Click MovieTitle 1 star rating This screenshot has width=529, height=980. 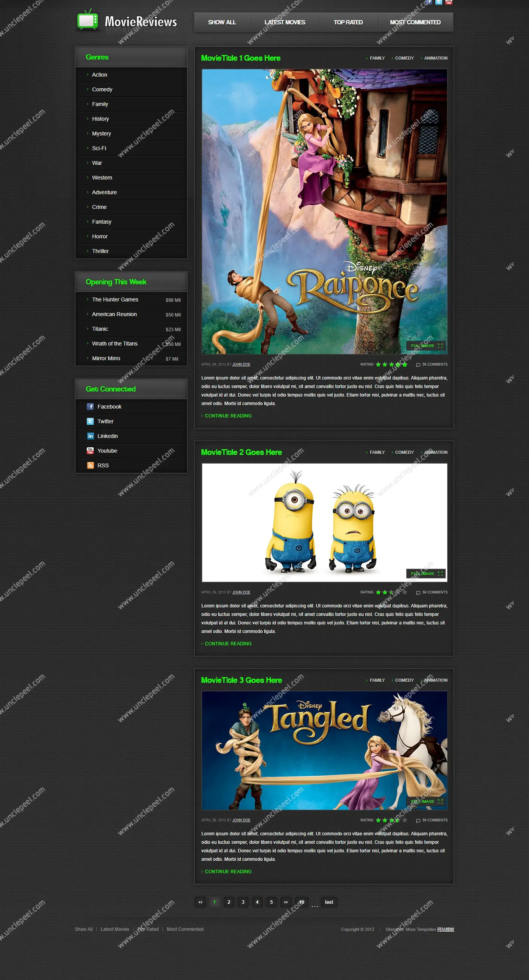(x=391, y=364)
